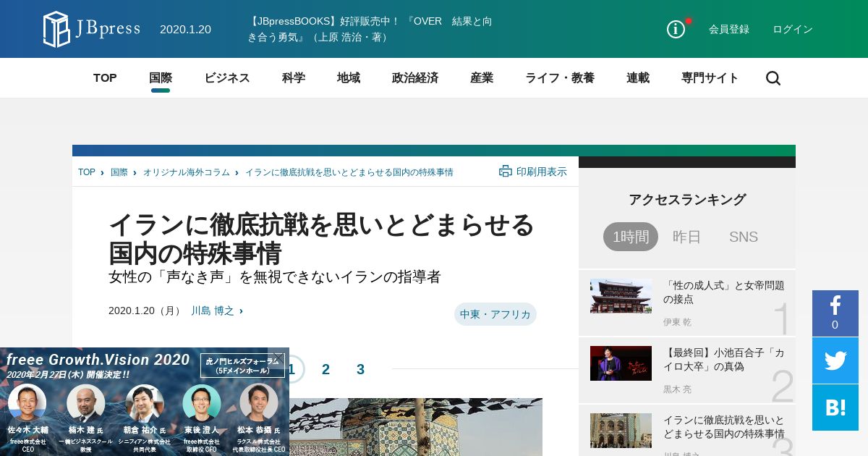Screen dimensions: 868x456
Task: Open 「性の成人式」と女帝問題の接点 article
Action: 724,292
